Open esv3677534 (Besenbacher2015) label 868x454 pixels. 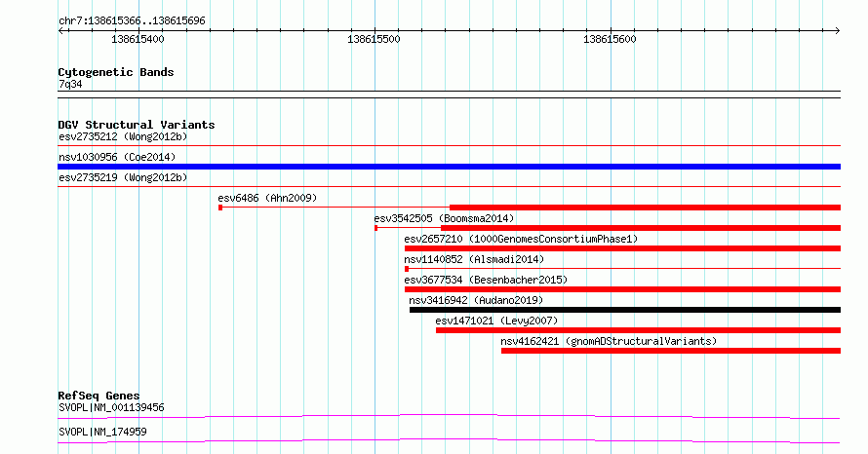pyautogui.click(x=486, y=280)
